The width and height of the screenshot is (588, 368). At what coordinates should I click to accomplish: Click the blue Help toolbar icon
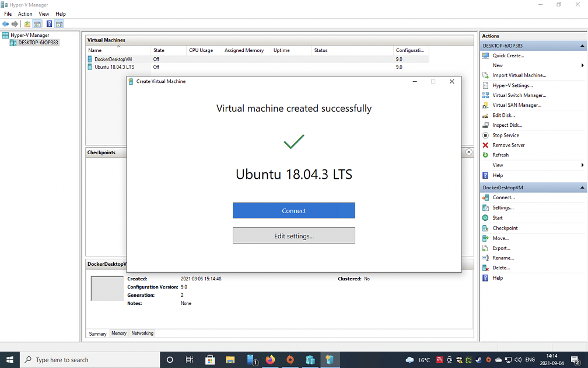49,24
